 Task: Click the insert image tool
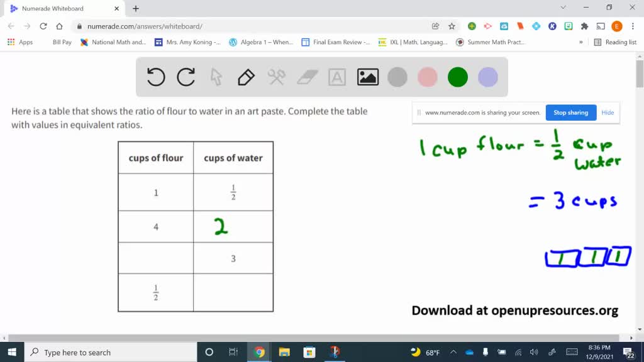(x=367, y=77)
